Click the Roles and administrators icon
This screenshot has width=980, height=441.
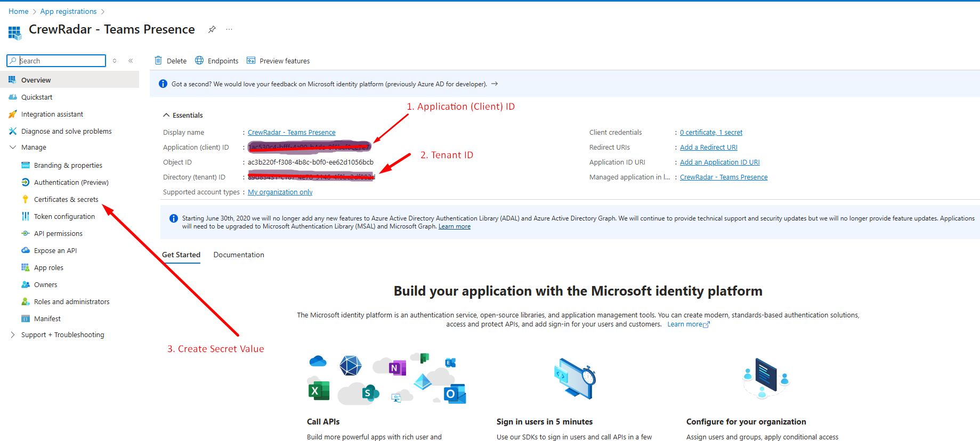click(x=26, y=301)
